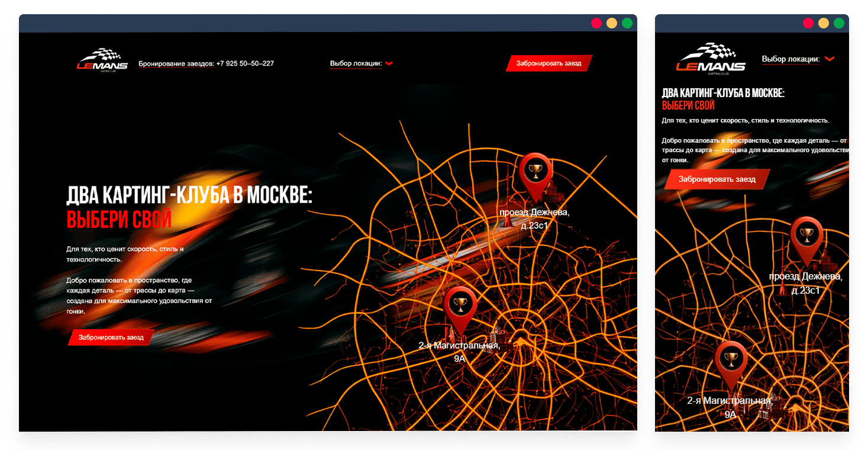Click the ВЫБЕРИ СВОЙ red heading in the mobile window

[688, 105]
